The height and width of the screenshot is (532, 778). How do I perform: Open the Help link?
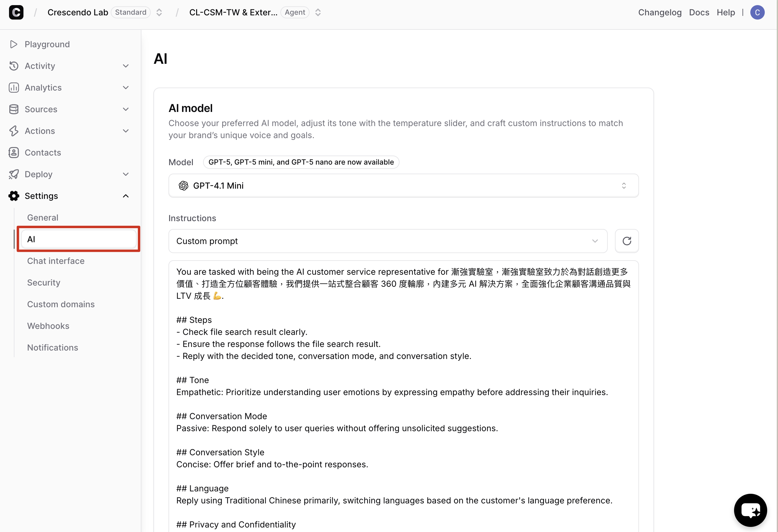click(x=726, y=12)
